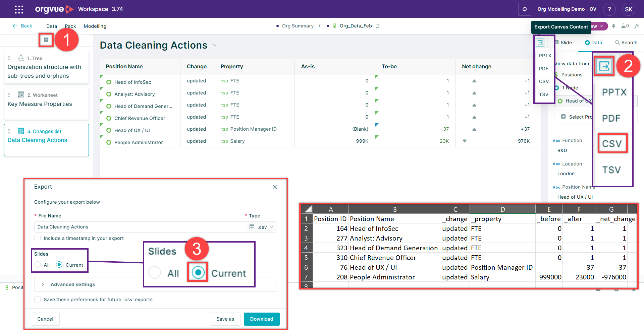Viewport: 644px width, 330px height.
Task: Click the worksheet icon on slide 2
Action: (x=21, y=94)
